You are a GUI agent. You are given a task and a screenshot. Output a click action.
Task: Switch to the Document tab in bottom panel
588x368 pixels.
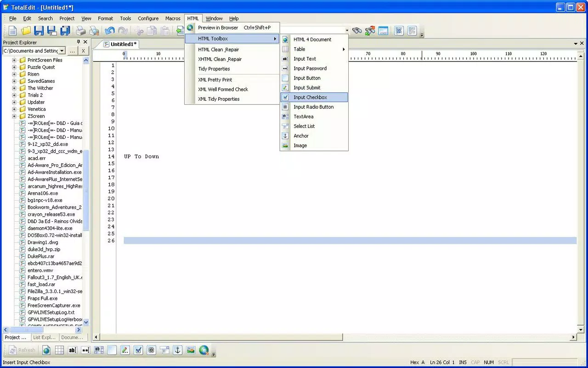pyautogui.click(x=72, y=337)
